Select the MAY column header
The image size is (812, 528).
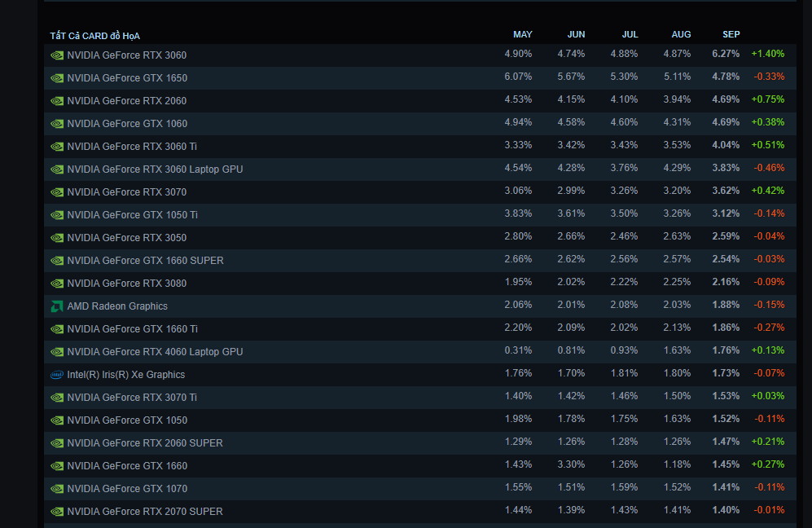(522, 34)
